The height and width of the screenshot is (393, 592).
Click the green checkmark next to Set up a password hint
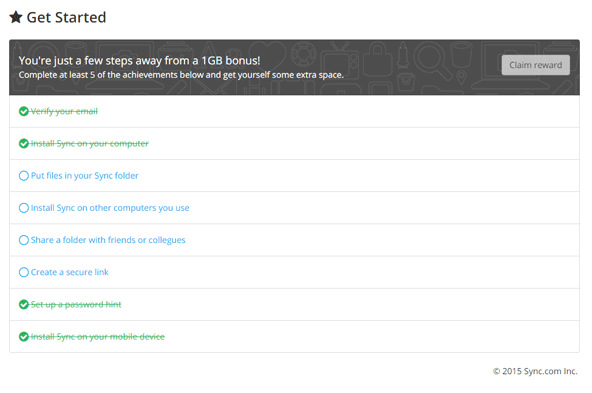24,304
